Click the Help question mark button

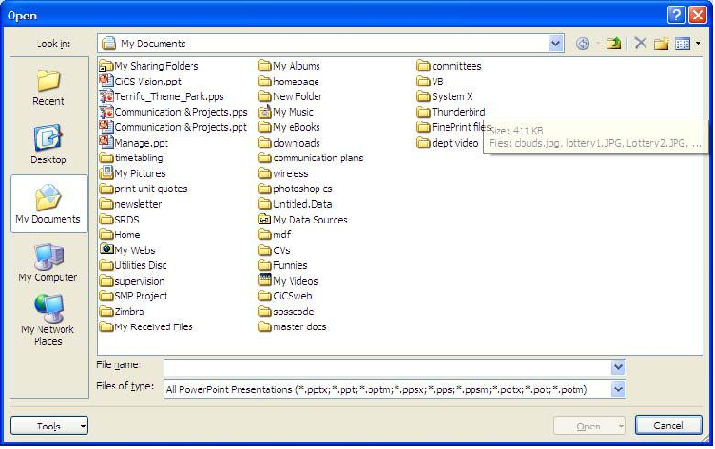(676, 15)
